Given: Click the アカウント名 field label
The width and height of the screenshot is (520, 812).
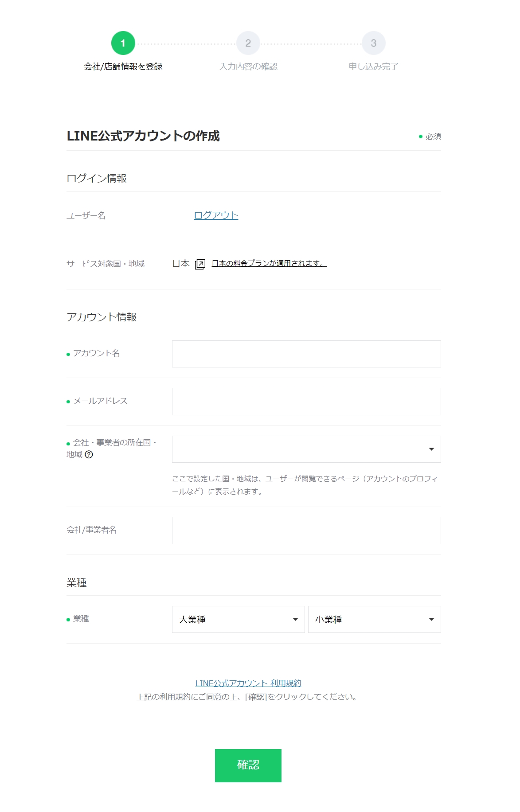Looking at the screenshot, I should [x=97, y=353].
